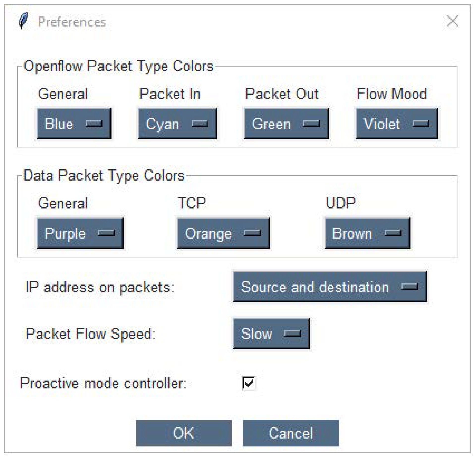Open the Openflow General Blue color dropdown

[x=74, y=124]
